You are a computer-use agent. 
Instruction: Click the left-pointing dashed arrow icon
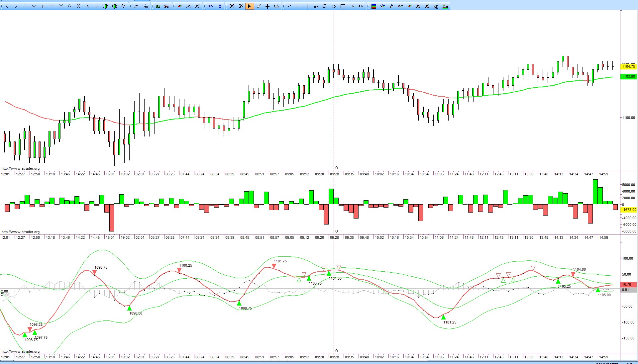coord(87,6)
